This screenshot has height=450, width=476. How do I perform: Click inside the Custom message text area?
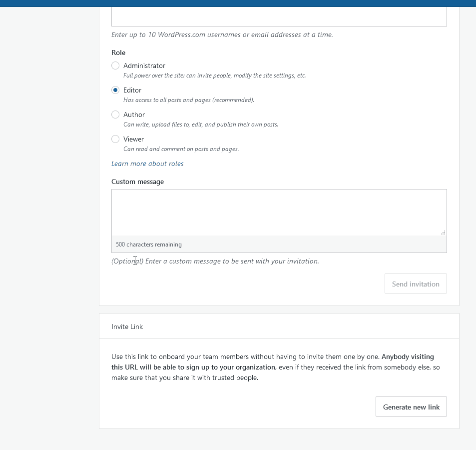[x=279, y=212]
